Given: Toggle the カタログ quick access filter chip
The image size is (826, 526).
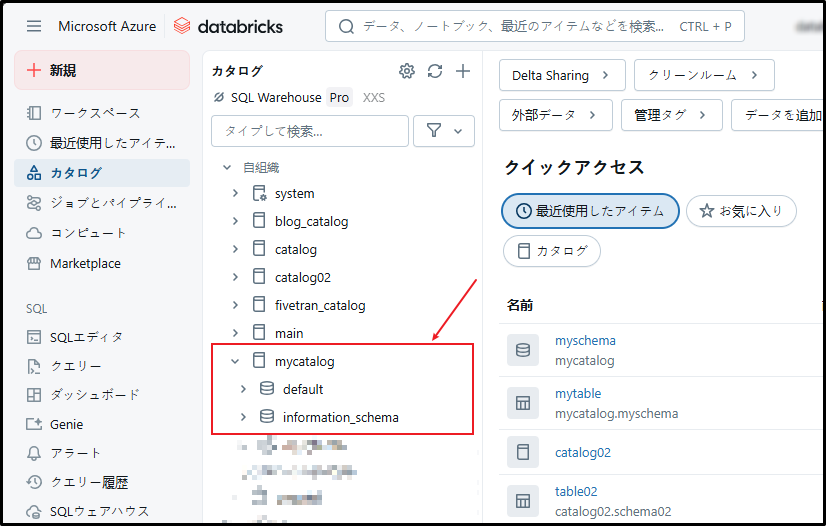Looking at the screenshot, I should [552, 251].
